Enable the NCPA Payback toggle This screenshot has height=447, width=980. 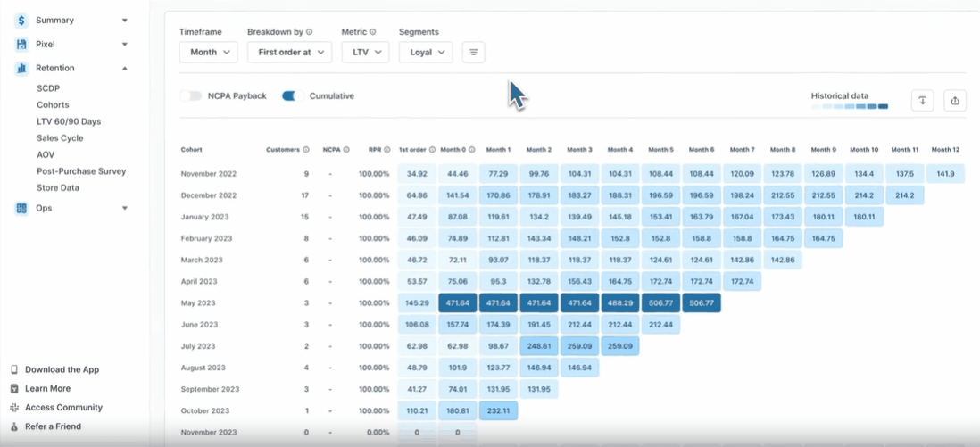coord(191,96)
